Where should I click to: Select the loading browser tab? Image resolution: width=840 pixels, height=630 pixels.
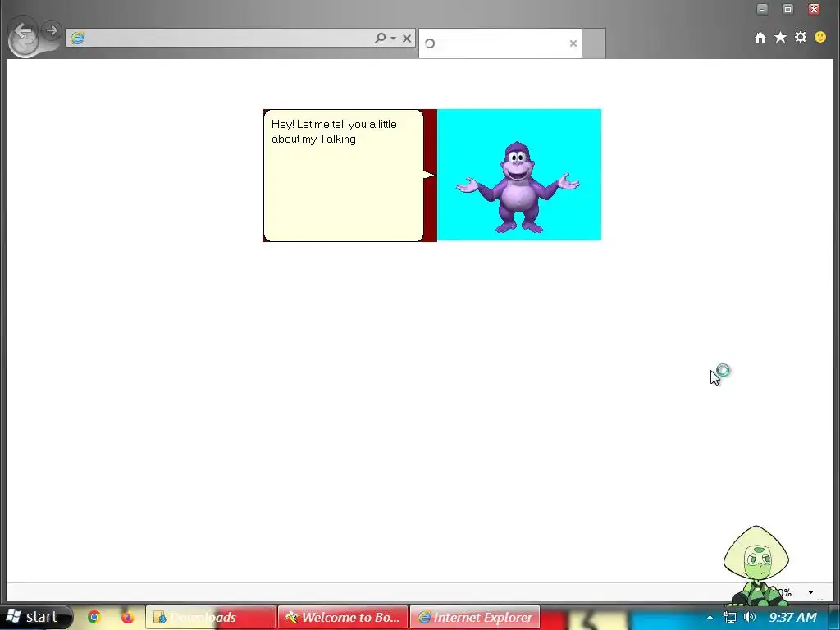pyautogui.click(x=500, y=43)
